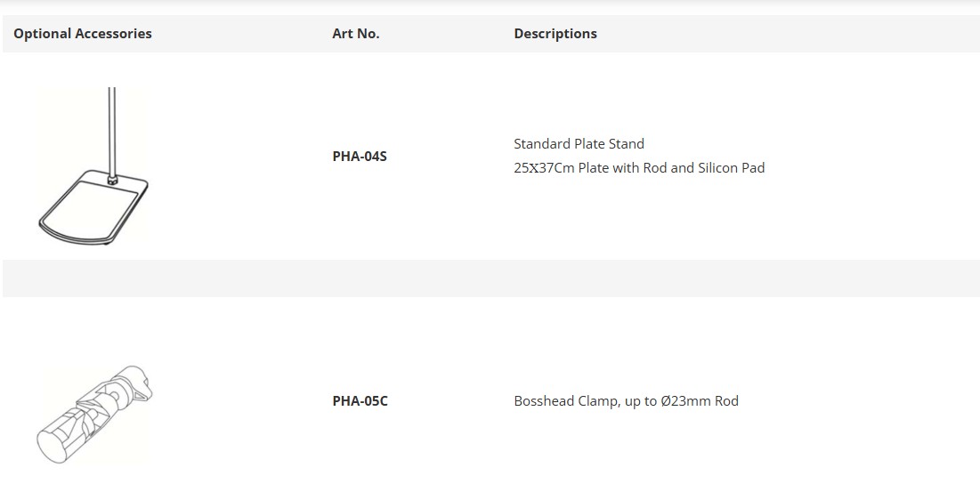Click the Optional Accessories column header
980x492 pixels.
click(x=83, y=34)
